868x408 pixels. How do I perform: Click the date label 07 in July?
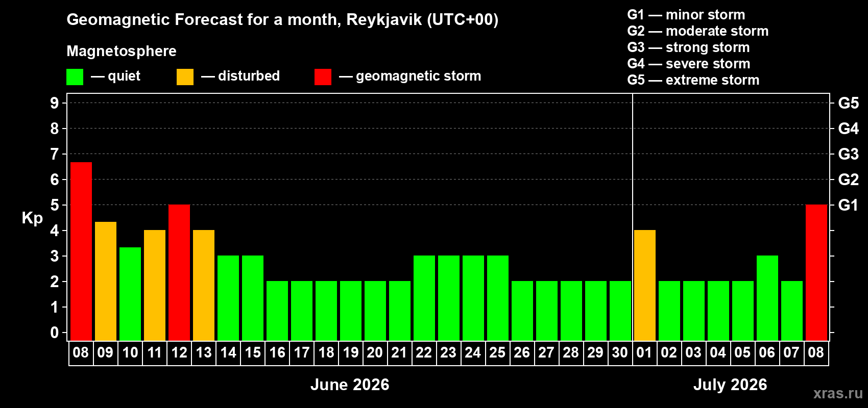(x=791, y=353)
